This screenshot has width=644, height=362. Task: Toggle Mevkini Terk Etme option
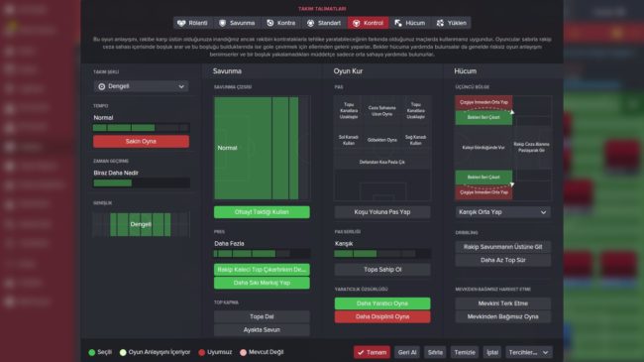click(503, 303)
